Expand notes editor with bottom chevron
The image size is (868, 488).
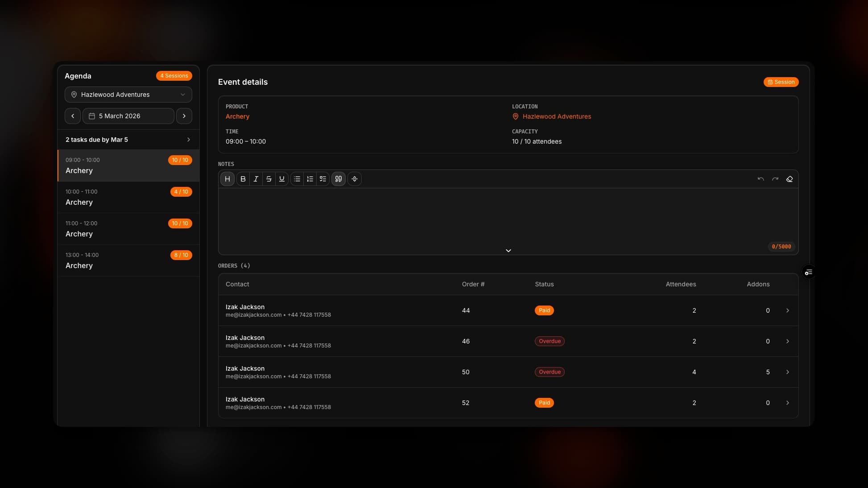pyautogui.click(x=508, y=251)
